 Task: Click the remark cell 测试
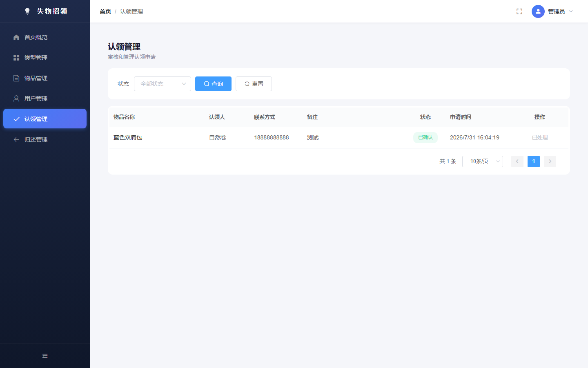click(x=313, y=138)
